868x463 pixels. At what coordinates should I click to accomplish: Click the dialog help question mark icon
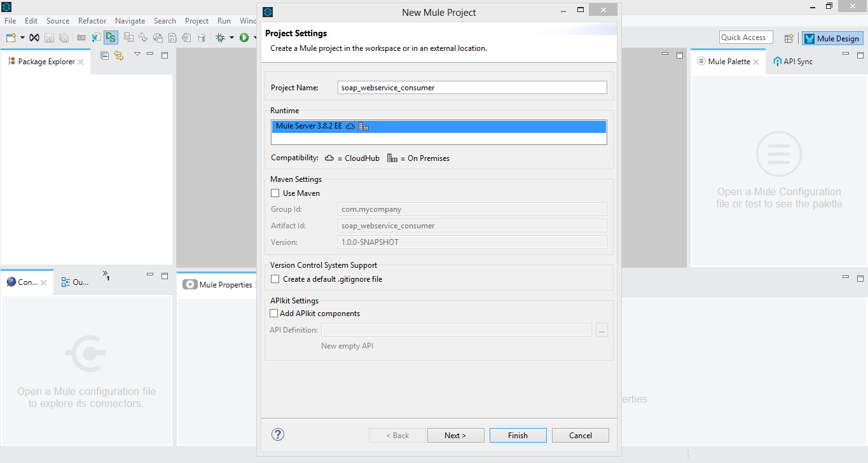click(x=278, y=434)
